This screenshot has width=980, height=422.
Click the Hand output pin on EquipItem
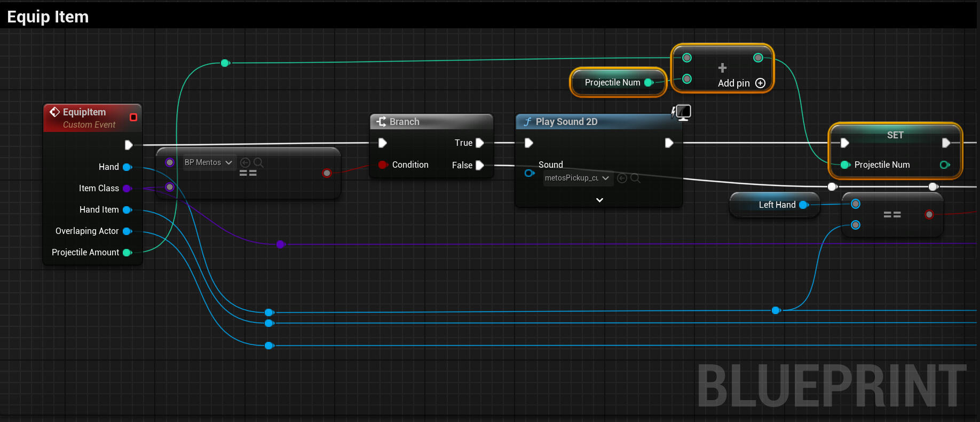(128, 167)
